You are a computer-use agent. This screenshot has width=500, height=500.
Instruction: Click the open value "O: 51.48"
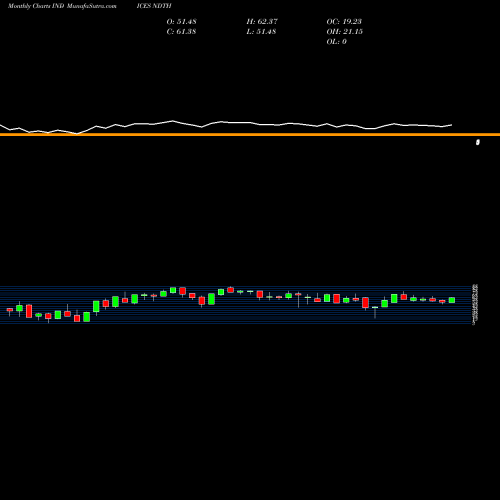(x=181, y=21)
